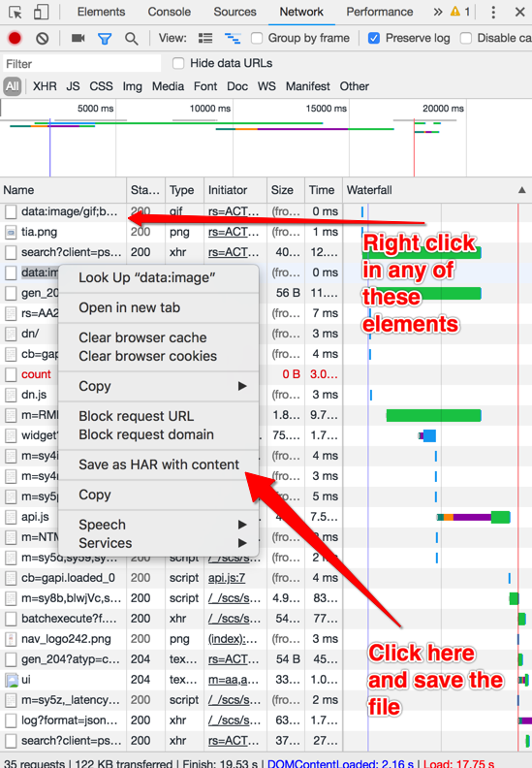Uncheck the Preserve log checkbox
This screenshot has width=532, height=768.
[374, 38]
